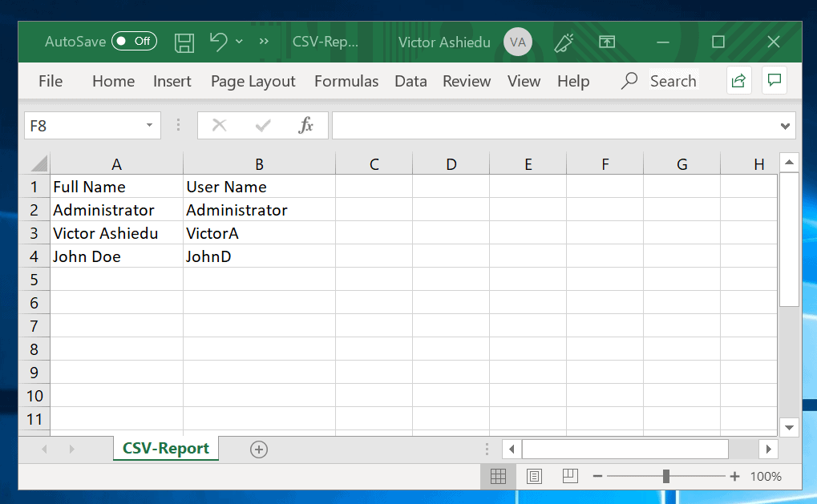Click the Share icon near the window corner
The width and height of the screenshot is (817, 504).
[x=738, y=81]
